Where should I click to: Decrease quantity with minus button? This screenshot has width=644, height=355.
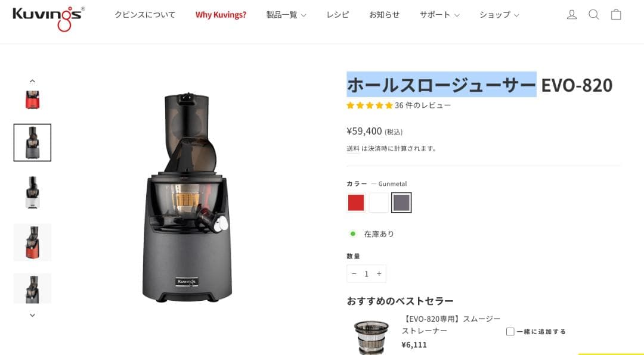(354, 274)
